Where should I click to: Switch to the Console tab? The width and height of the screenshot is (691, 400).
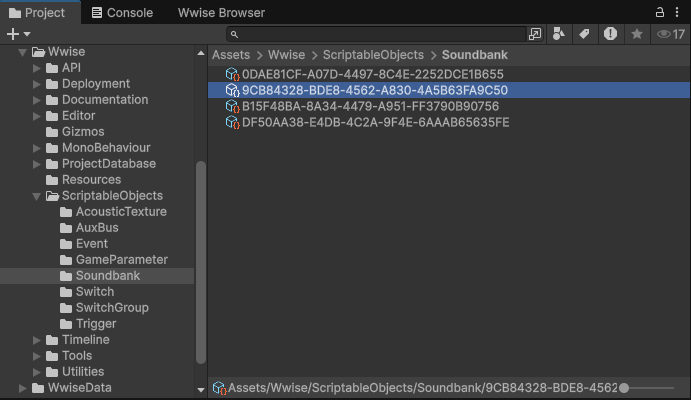122,13
